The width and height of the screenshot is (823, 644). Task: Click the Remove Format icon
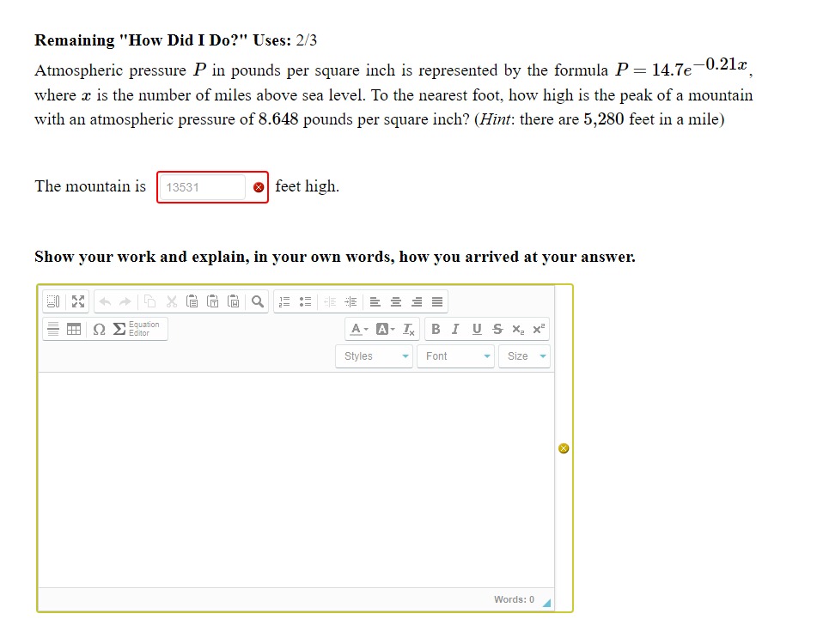tap(409, 329)
